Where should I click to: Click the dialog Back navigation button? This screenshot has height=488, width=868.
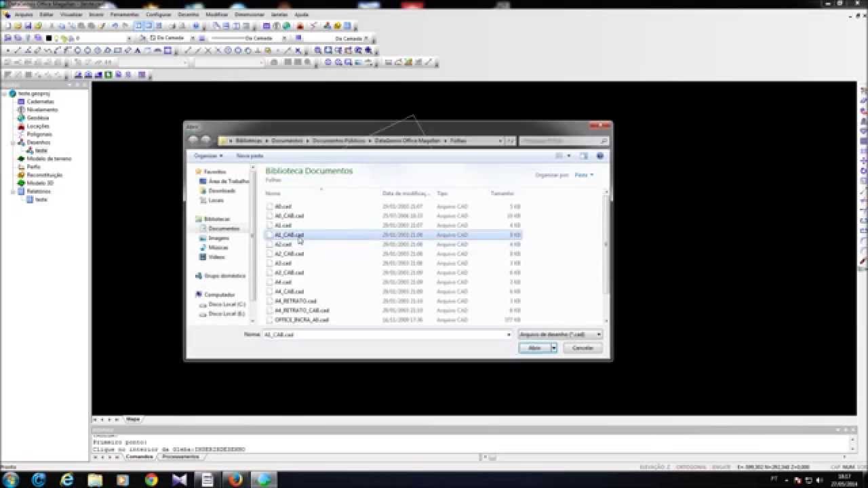(193, 140)
